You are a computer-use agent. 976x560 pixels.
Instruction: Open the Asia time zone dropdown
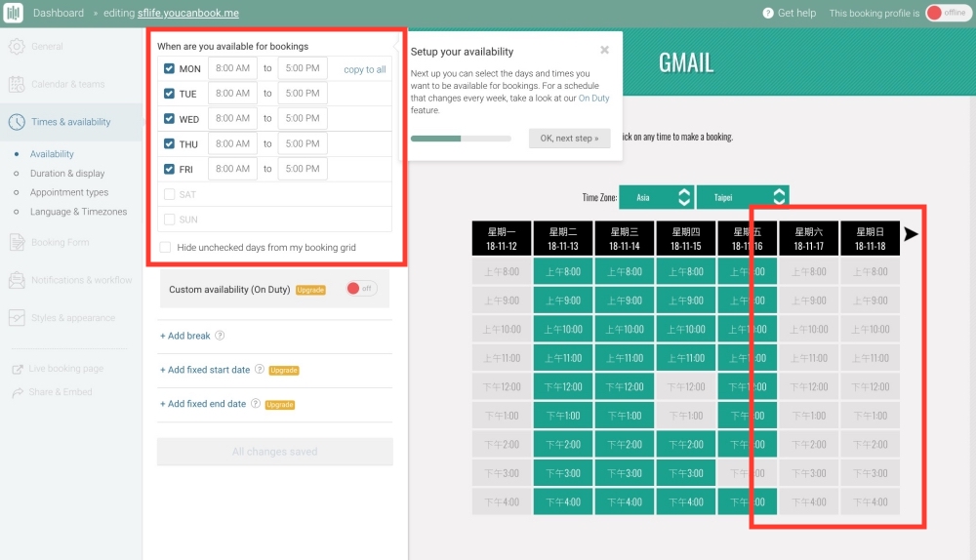click(x=657, y=197)
